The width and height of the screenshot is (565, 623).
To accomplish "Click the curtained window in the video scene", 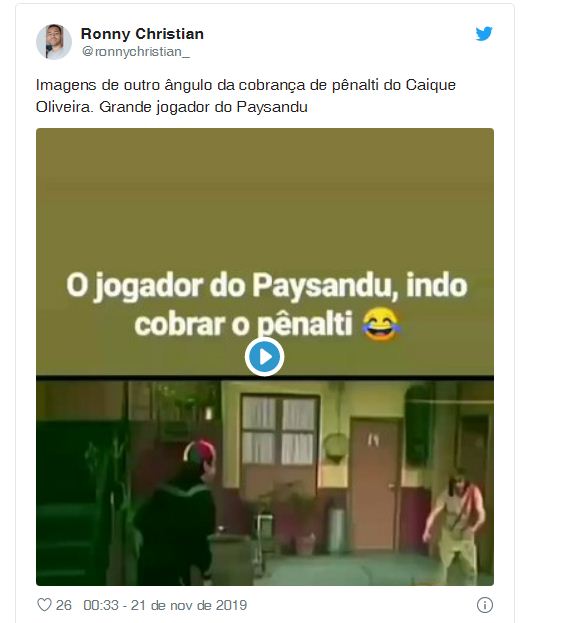I will 280,430.
